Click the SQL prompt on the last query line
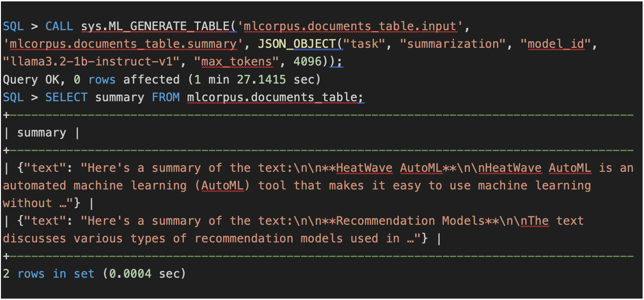This screenshot has width=644, height=300. [x=13, y=97]
